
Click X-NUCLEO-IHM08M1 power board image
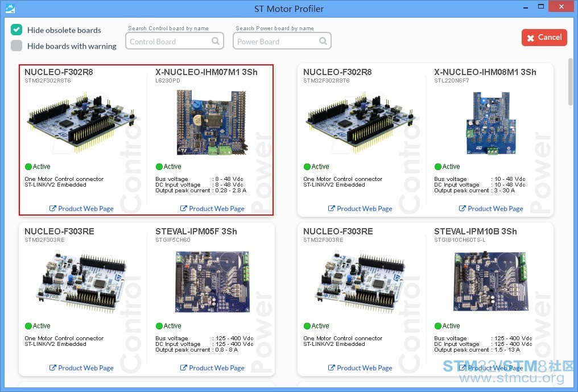(x=490, y=123)
